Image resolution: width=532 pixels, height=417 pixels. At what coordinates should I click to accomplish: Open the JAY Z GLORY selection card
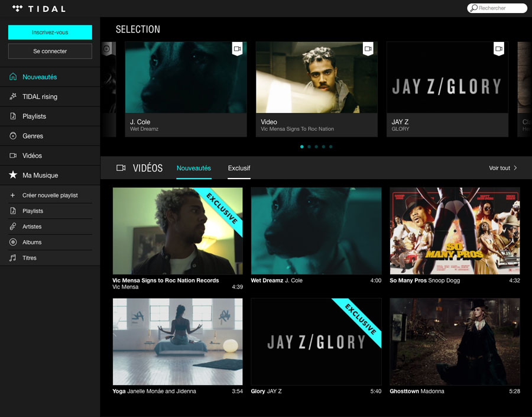pos(447,89)
